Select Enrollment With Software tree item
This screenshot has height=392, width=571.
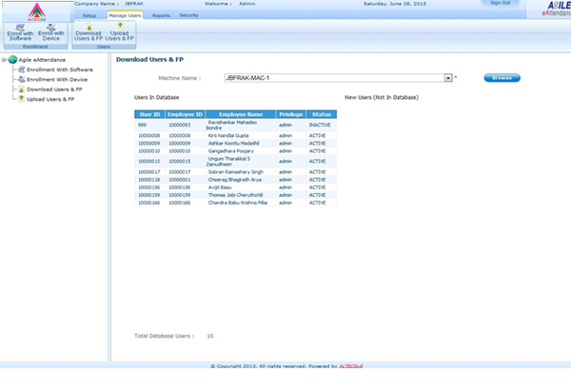(60, 69)
